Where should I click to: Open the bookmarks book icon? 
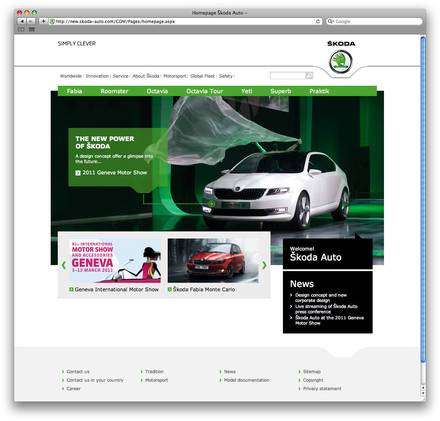pos(22,29)
